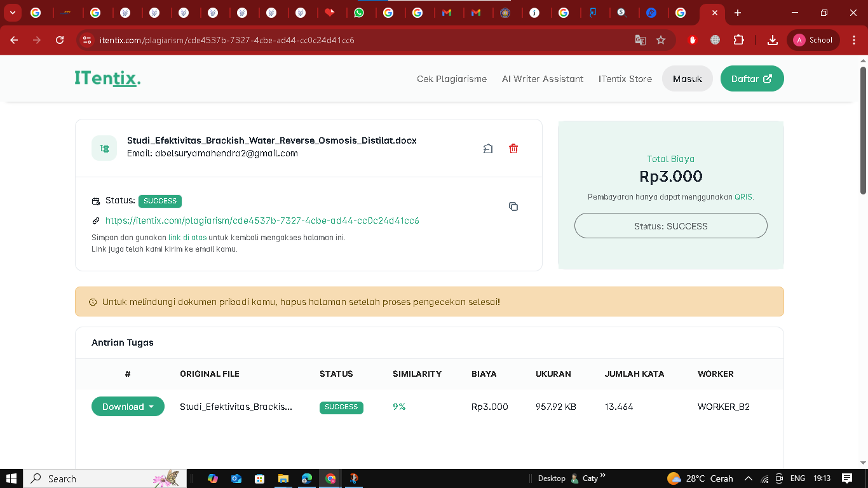Screen dimensions: 868x488
Task: Open ITentix Store menu item
Action: [x=625, y=79]
